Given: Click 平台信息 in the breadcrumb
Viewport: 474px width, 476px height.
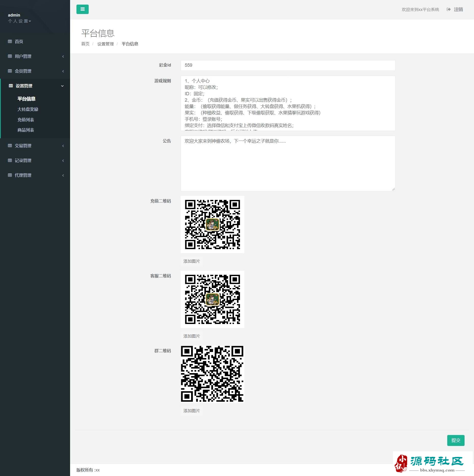Looking at the screenshot, I should tap(130, 44).
